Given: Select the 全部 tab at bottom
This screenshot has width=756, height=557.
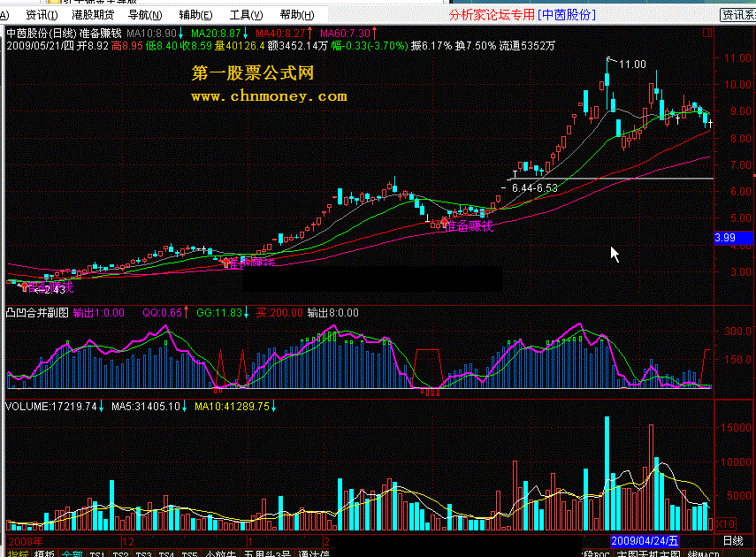Looking at the screenshot, I should tap(72, 553).
